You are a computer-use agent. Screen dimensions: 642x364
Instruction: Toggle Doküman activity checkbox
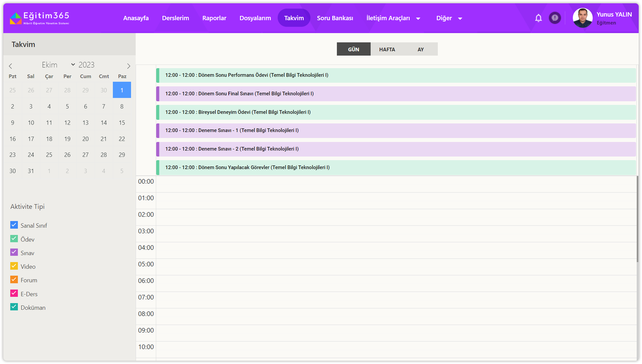tap(14, 307)
